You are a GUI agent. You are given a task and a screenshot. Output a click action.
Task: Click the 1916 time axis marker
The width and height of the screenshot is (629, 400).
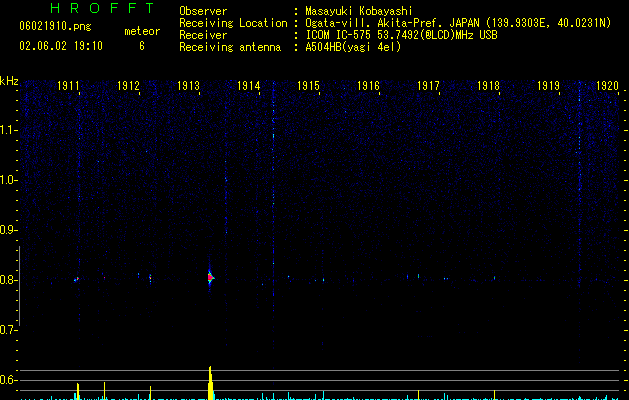click(x=369, y=86)
